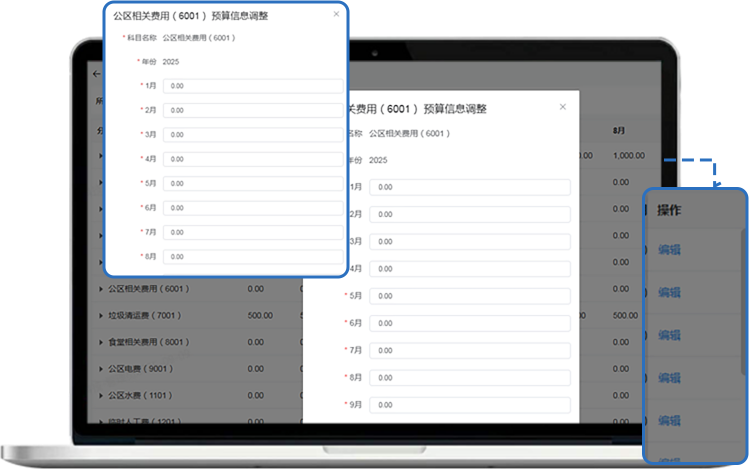The height and width of the screenshot is (469, 749).
Task: Expand the 食堂相关费用 (8001) row
Action: [101, 341]
